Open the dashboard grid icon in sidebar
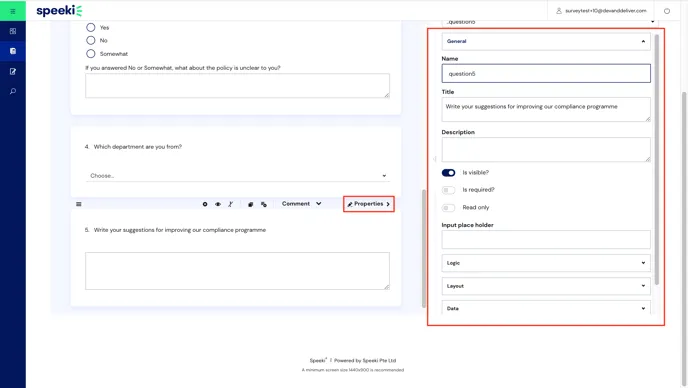 point(13,31)
